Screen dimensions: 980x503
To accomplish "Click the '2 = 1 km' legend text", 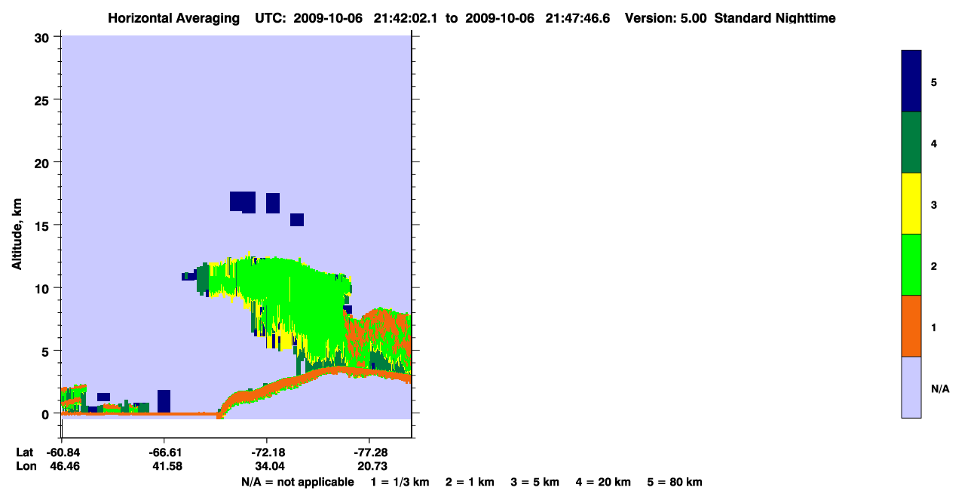I will pos(470,482).
